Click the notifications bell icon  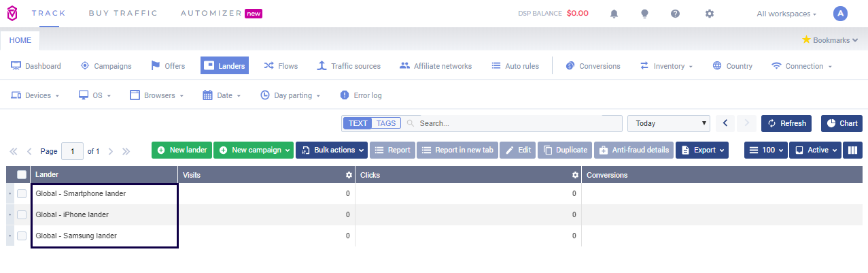point(614,14)
